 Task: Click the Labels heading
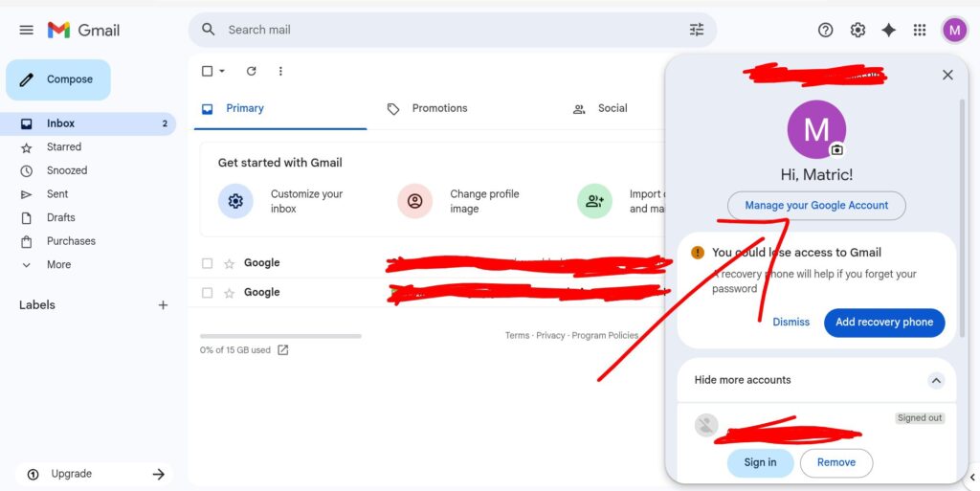coord(37,305)
